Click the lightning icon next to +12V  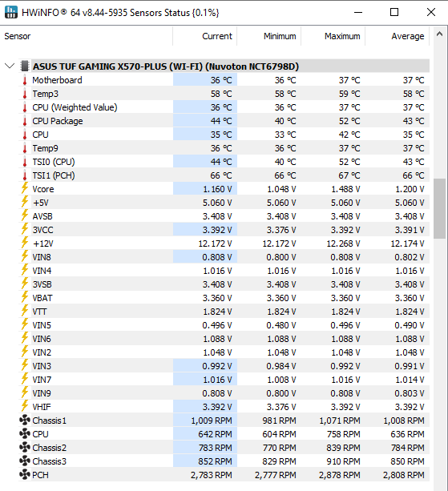[25, 243]
